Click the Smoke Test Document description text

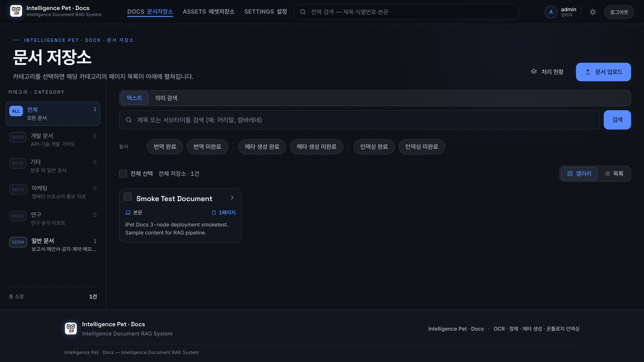click(176, 229)
